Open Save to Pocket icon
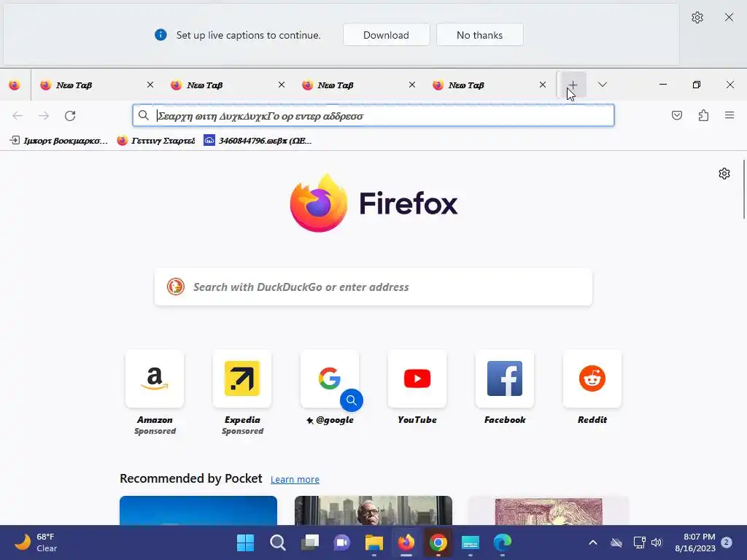This screenshot has height=560, width=747. 677,115
